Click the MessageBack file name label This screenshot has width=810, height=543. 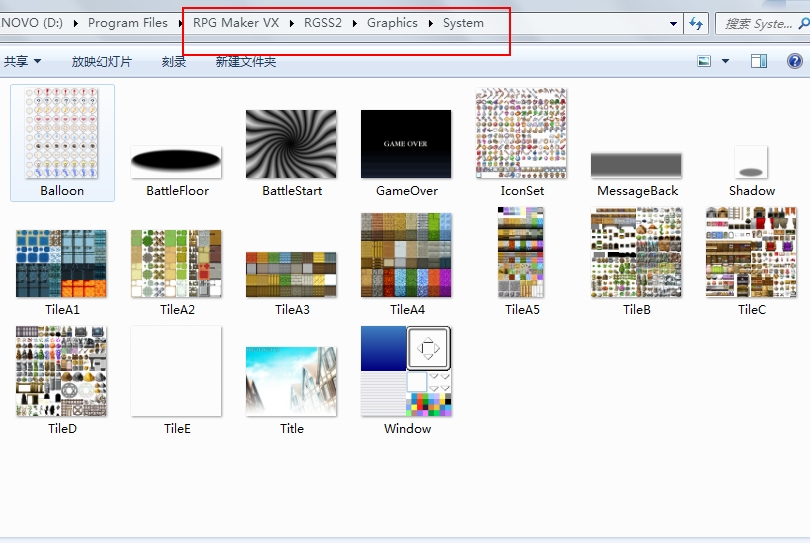pyautogui.click(x=637, y=191)
